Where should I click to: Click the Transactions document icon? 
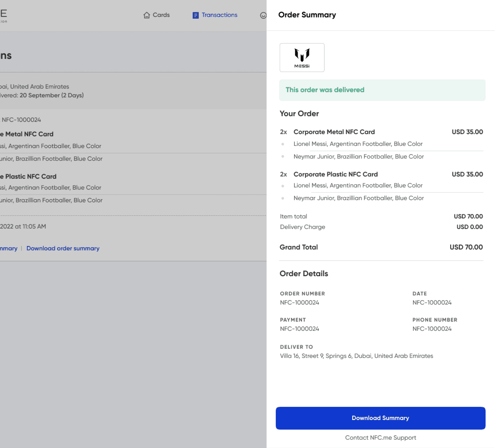tap(196, 15)
